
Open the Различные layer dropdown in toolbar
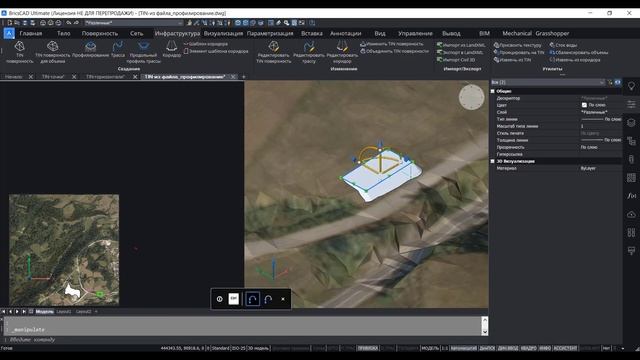click(x=134, y=23)
